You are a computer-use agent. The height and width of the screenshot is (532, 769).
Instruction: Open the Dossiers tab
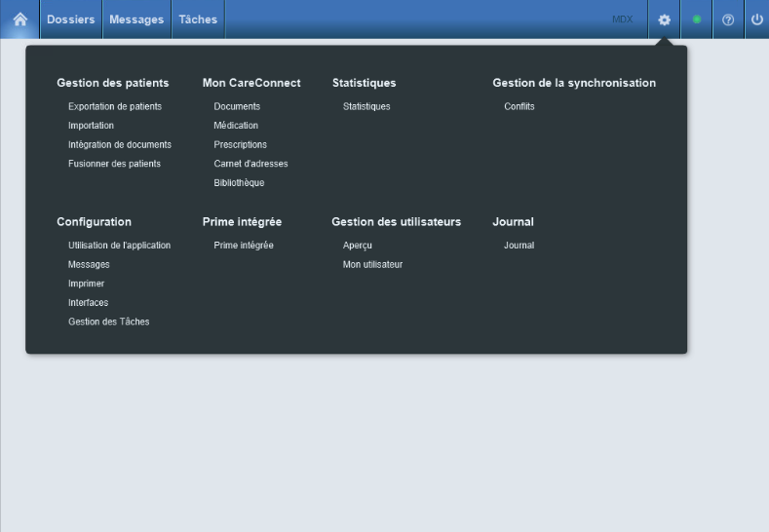tap(70, 19)
